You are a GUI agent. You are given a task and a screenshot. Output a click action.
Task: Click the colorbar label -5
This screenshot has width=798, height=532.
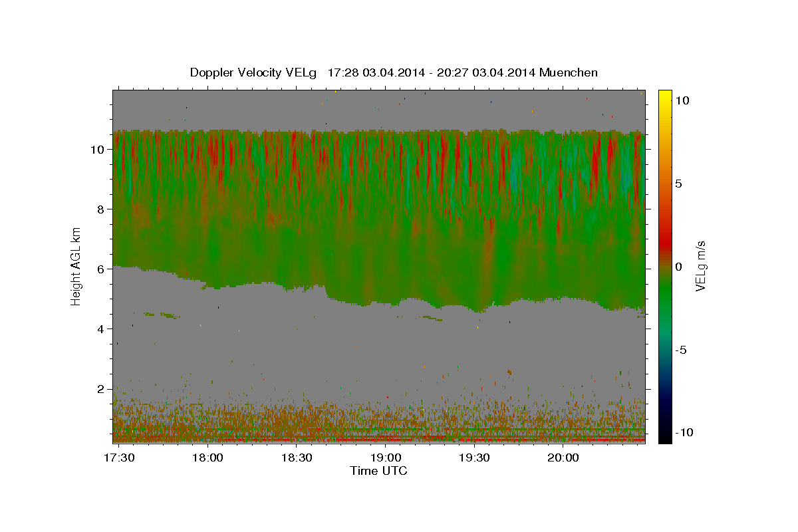[682, 350]
